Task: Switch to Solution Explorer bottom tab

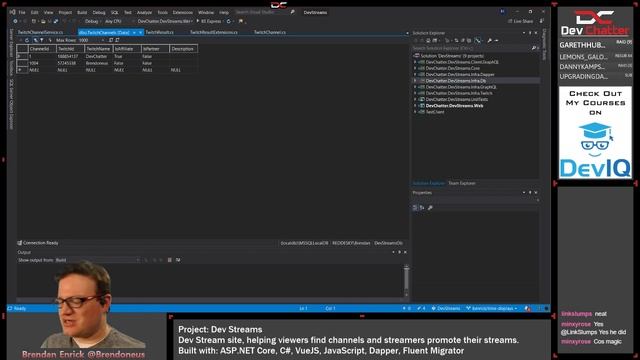Action: pos(428,183)
